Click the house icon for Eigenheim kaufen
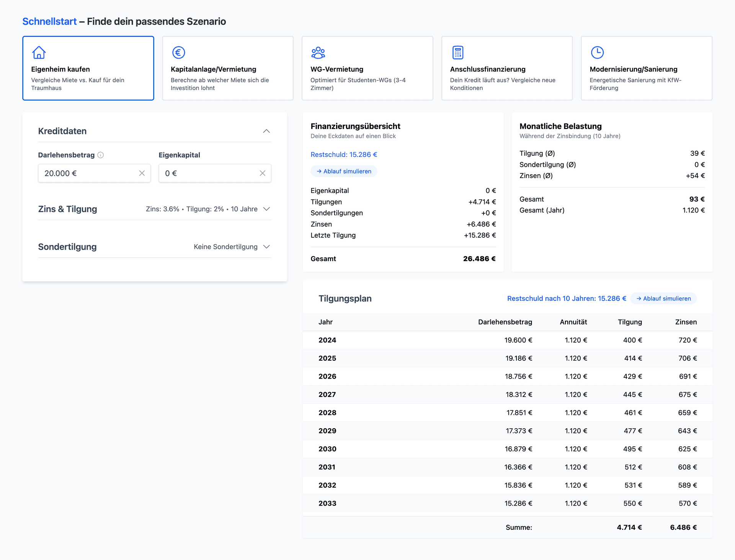 (39, 52)
